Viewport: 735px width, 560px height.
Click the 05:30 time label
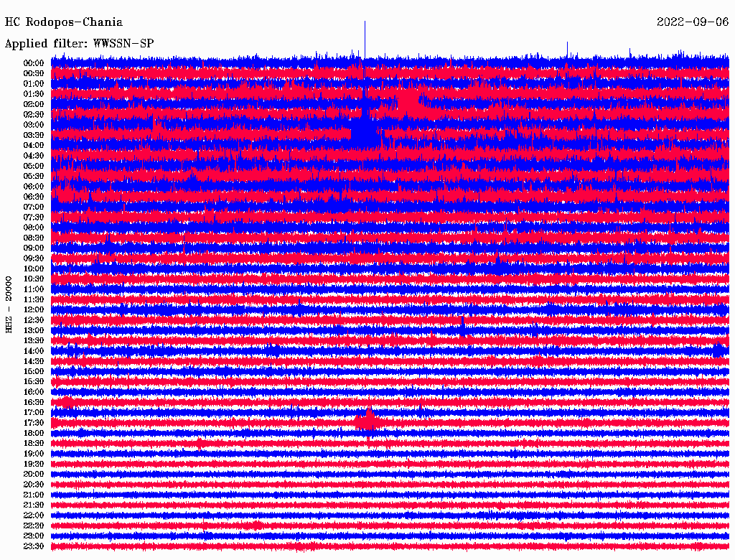tap(33, 177)
